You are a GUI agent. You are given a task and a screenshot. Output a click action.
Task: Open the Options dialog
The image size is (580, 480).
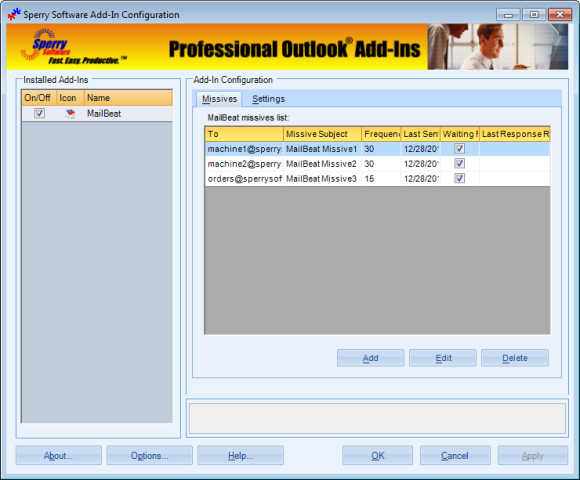click(x=149, y=456)
